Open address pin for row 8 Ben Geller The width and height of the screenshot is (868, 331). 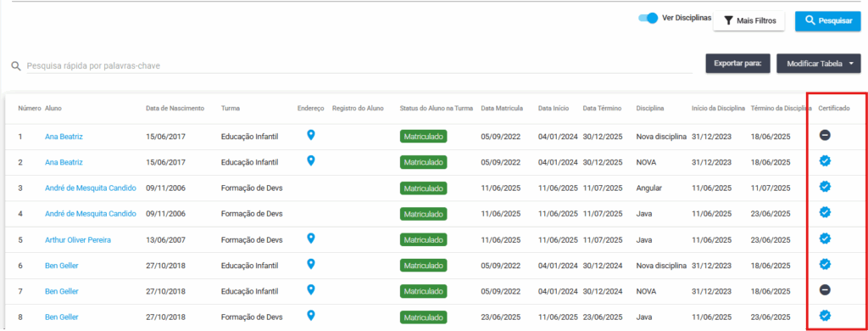point(311,316)
